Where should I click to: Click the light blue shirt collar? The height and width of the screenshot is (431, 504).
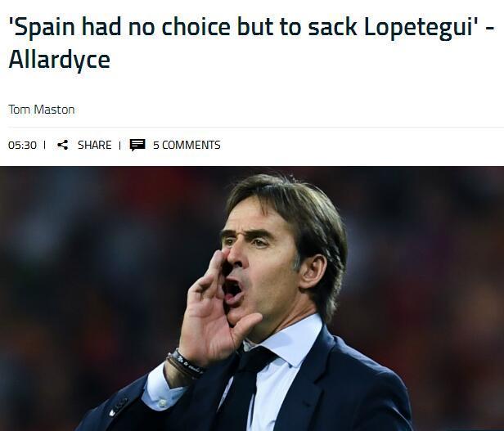[x=290, y=341]
